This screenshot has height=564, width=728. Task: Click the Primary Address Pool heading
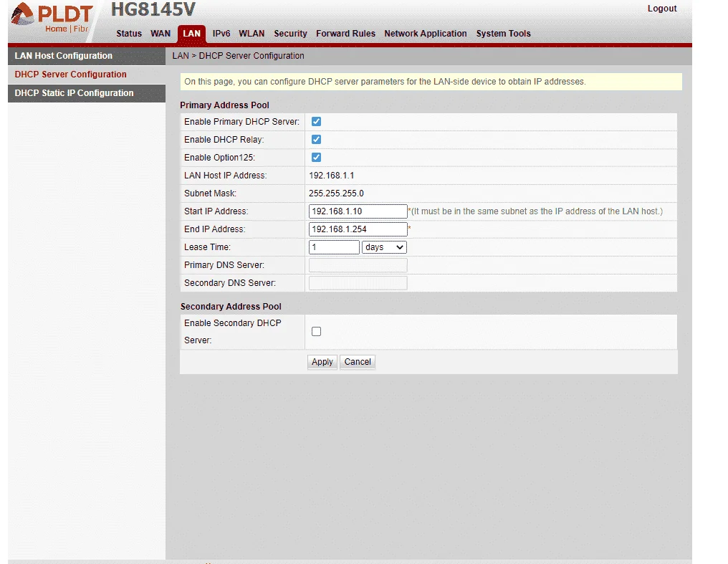pos(225,105)
